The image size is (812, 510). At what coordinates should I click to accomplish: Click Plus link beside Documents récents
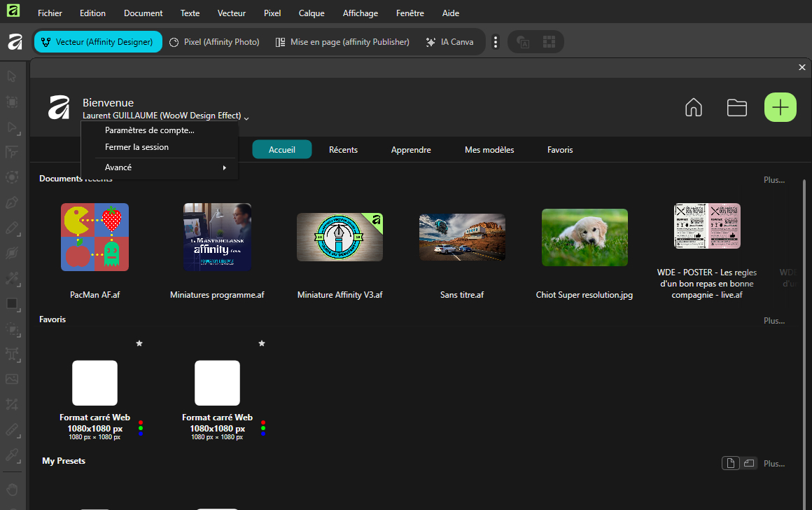[773, 180]
